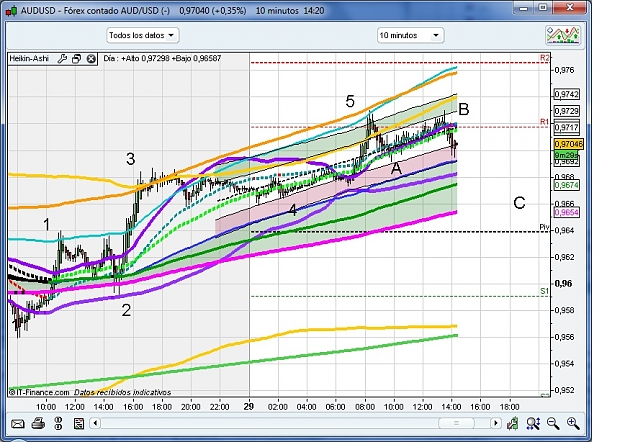The width and height of the screenshot is (625, 442).
Task: Click the green 0,9674 price label
Action: [566, 185]
